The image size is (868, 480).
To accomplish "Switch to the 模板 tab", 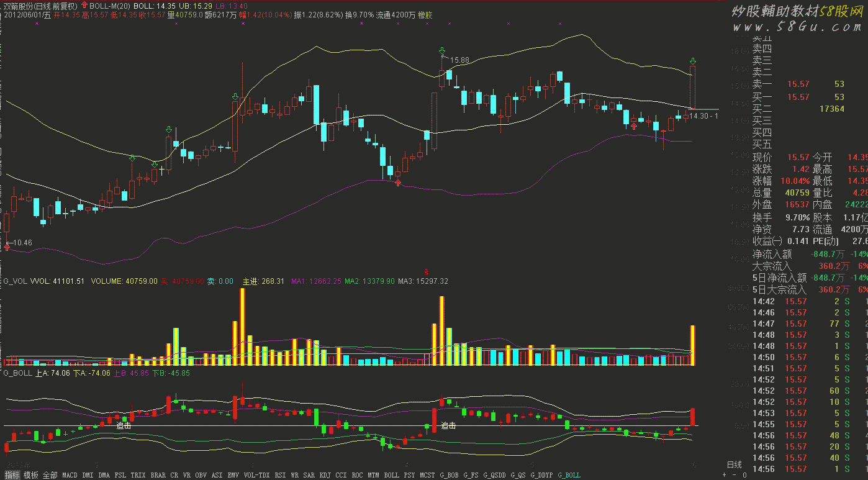I will tap(31, 475).
